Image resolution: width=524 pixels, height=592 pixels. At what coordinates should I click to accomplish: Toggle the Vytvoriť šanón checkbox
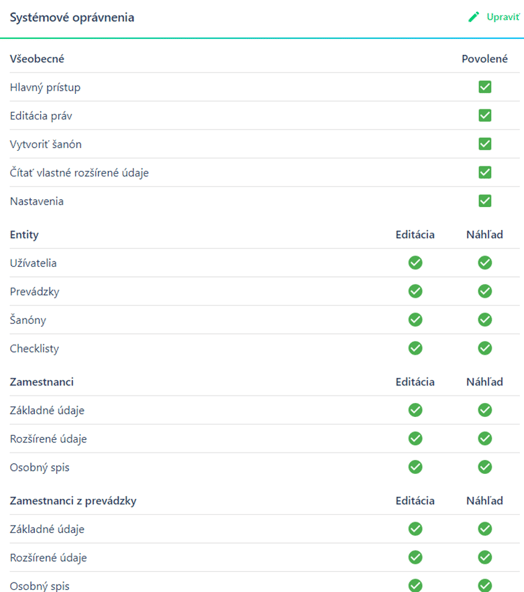(485, 144)
